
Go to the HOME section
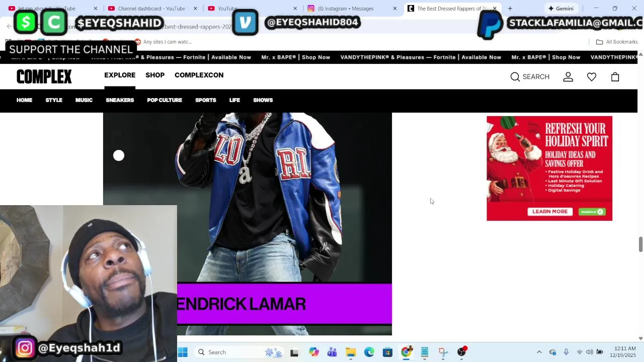(24, 100)
